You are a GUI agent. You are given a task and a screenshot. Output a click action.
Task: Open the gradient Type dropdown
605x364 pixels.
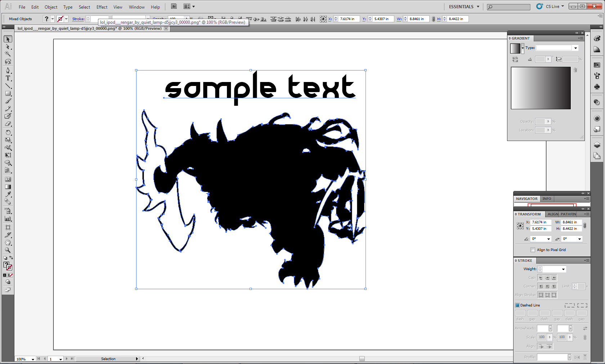tap(575, 48)
